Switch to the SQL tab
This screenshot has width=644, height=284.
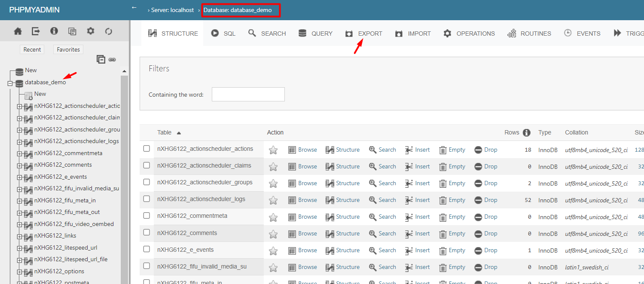(223, 34)
